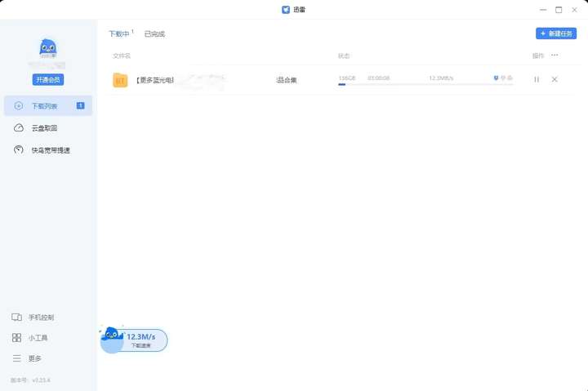Maximize the Xunlei window

point(559,10)
